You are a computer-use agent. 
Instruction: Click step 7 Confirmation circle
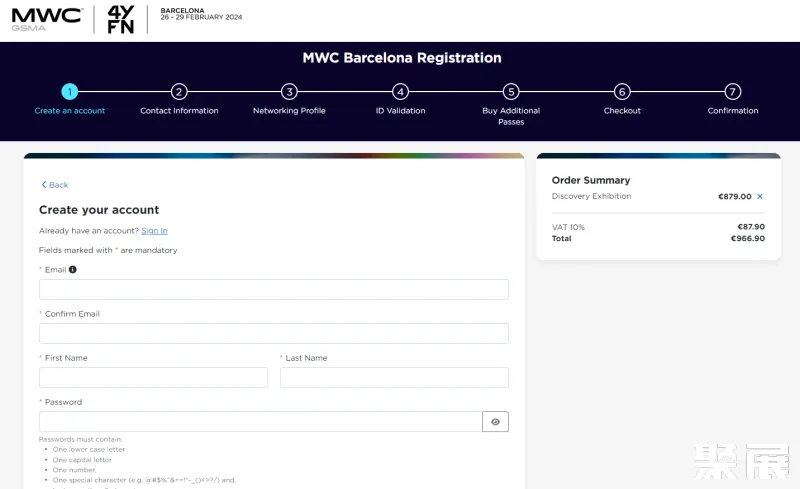coord(733,91)
